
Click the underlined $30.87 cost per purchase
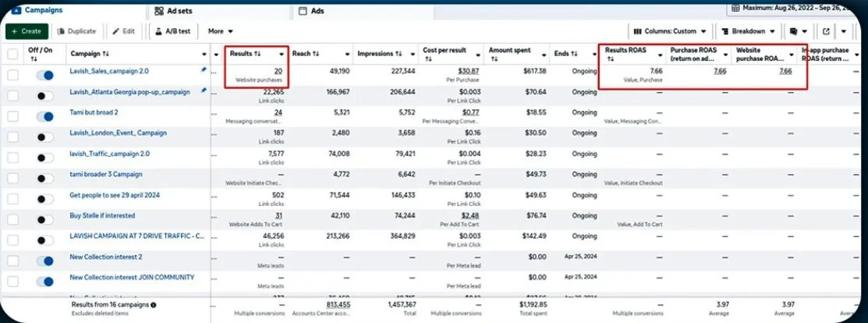click(469, 71)
